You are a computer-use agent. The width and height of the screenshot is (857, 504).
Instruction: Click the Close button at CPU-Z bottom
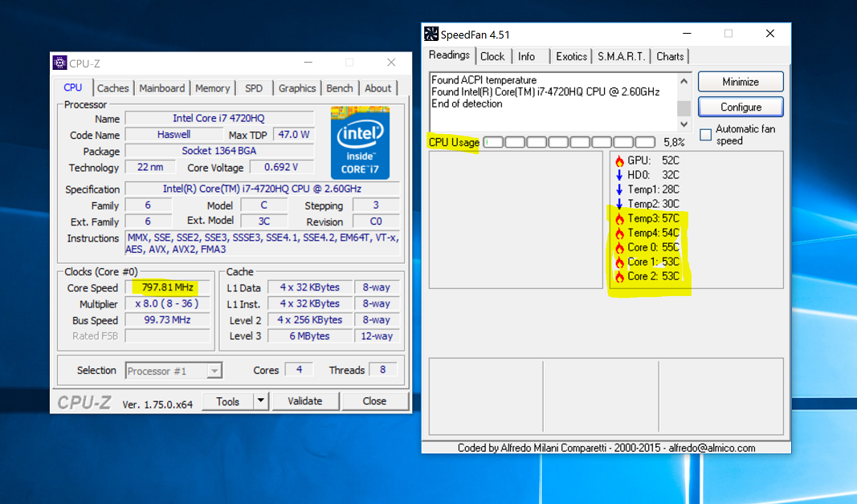(374, 401)
